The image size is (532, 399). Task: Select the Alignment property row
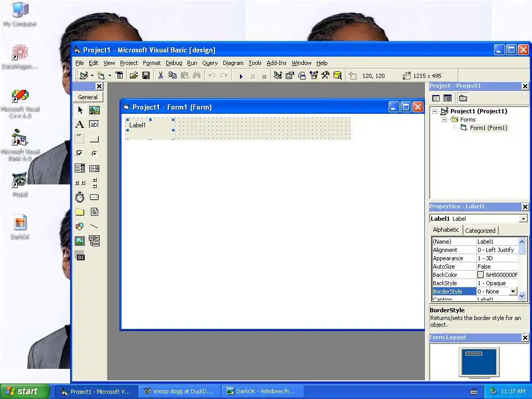475,250
